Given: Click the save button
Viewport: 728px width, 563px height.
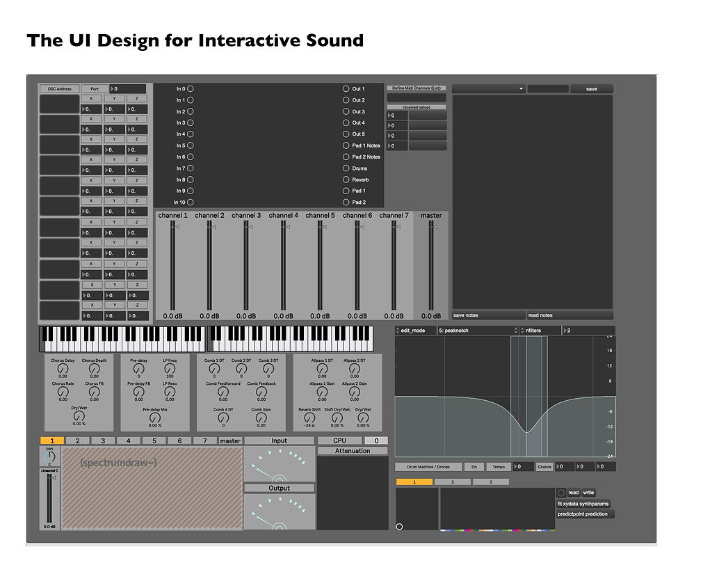Looking at the screenshot, I should coord(592,88).
